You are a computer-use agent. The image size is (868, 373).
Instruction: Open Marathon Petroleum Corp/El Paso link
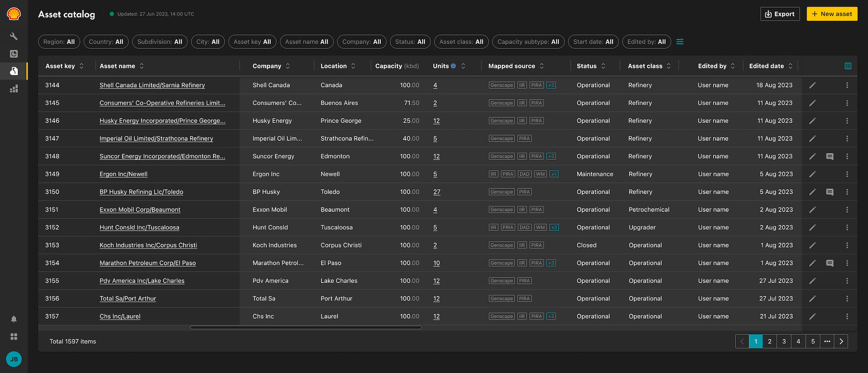[148, 263]
